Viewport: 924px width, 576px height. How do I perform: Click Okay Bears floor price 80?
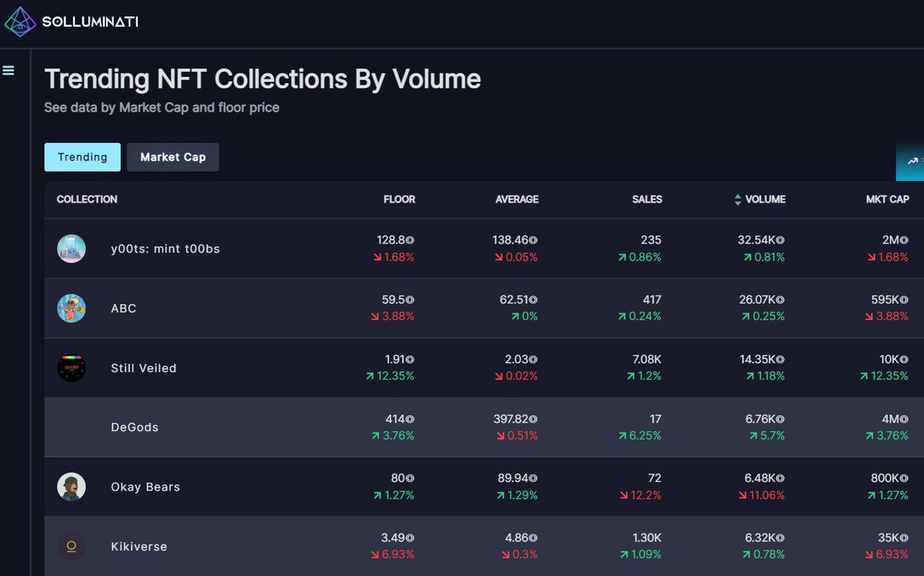pyautogui.click(x=403, y=478)
